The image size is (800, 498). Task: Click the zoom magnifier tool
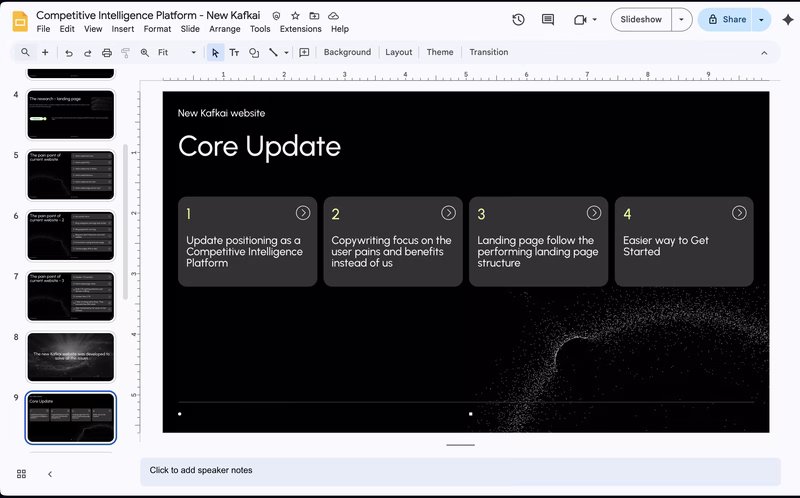tap(145, 53)
